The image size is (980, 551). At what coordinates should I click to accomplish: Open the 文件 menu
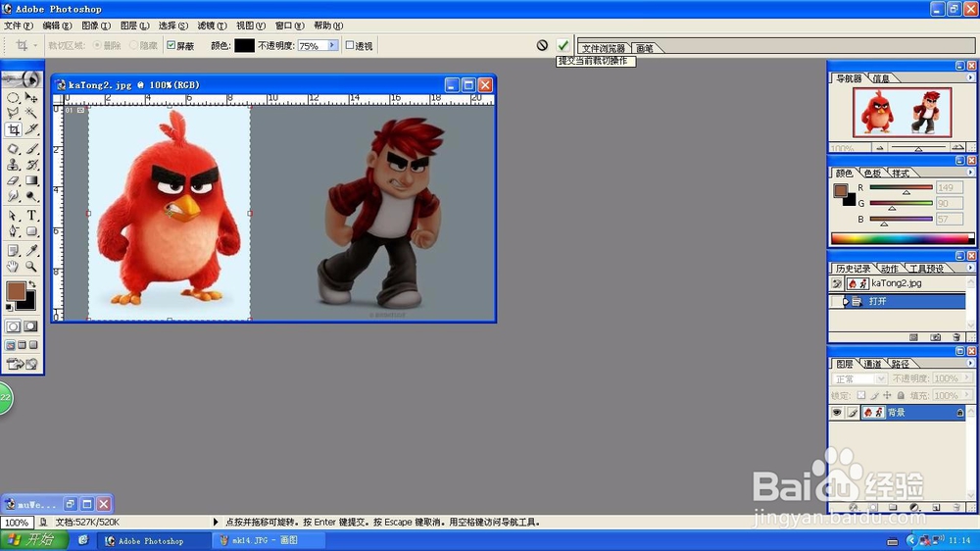click(18, 25)
